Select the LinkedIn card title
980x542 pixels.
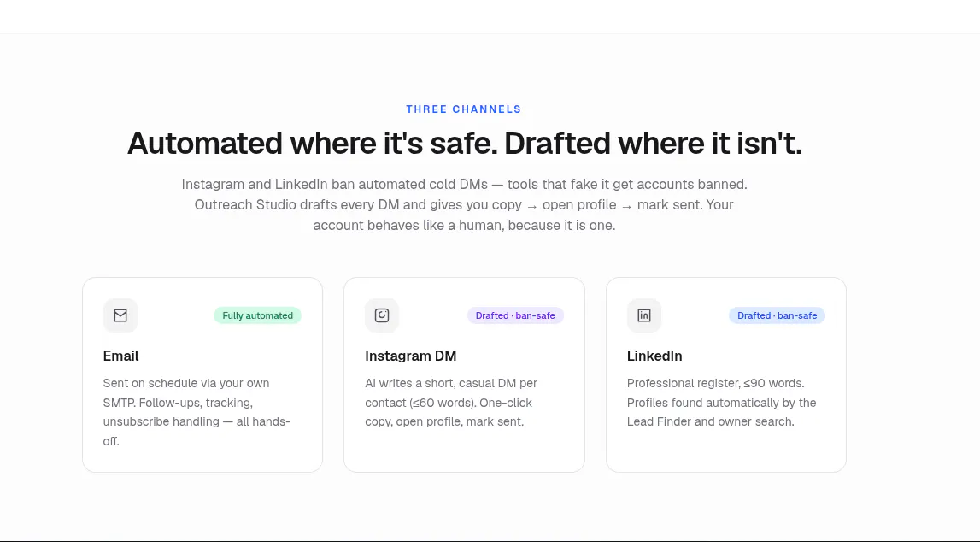tap(654, 356)
